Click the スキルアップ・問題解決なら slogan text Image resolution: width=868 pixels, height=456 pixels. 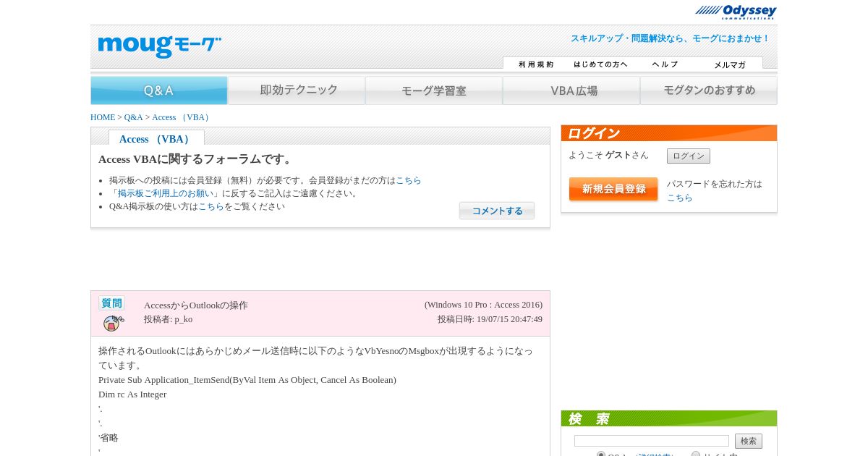click(x=670, y=38)
